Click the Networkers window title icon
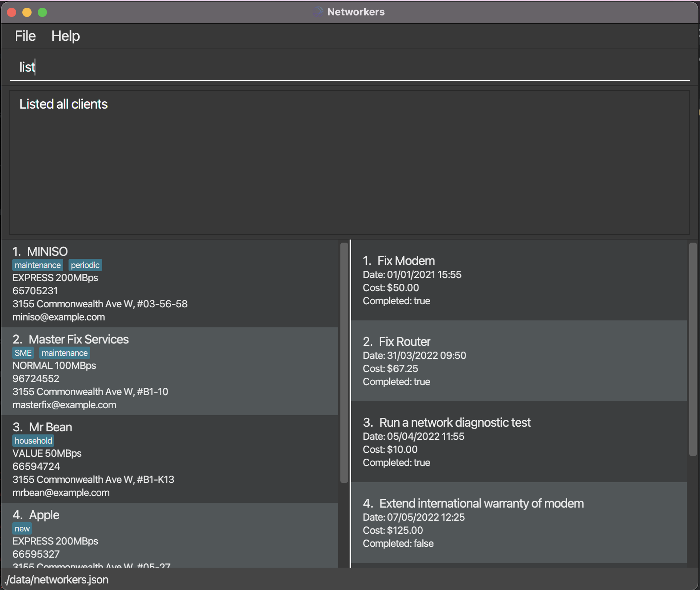The width and height of the screenshot is (700, 590). 318,12
